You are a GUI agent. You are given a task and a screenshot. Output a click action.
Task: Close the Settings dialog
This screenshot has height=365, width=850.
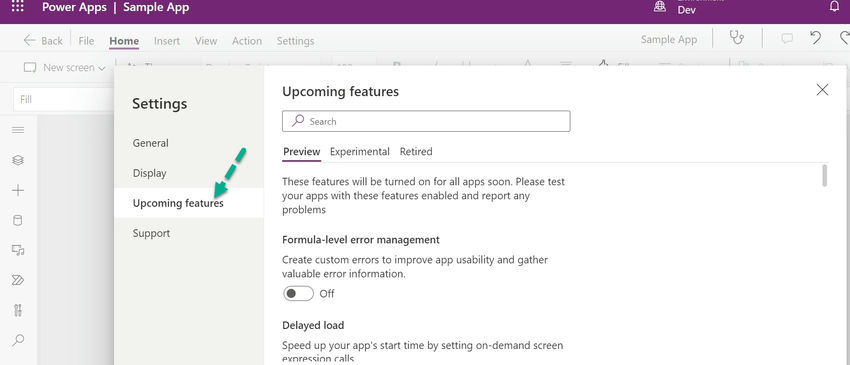coord(822,90)
